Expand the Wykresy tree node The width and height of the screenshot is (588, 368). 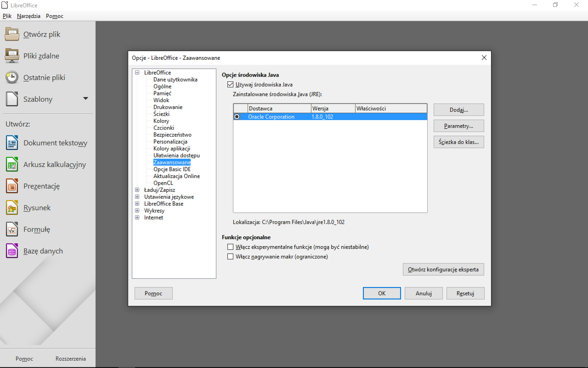tap(137, 211)
